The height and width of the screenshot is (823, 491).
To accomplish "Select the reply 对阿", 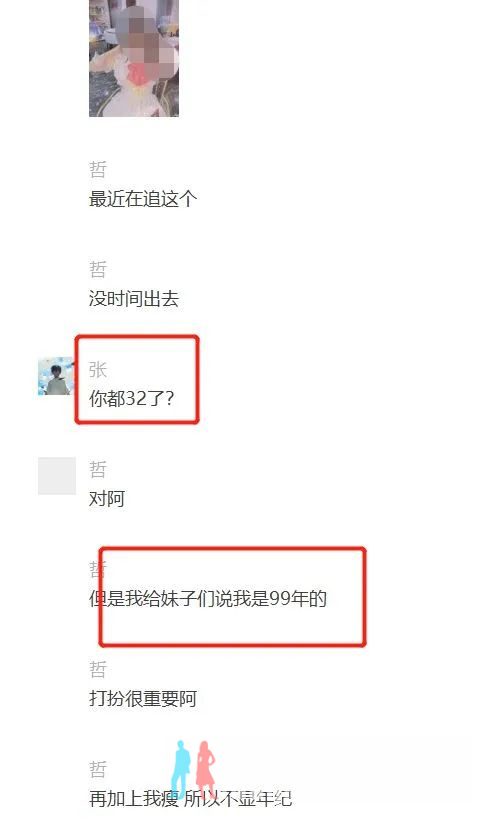I will [x=107, y=498].
